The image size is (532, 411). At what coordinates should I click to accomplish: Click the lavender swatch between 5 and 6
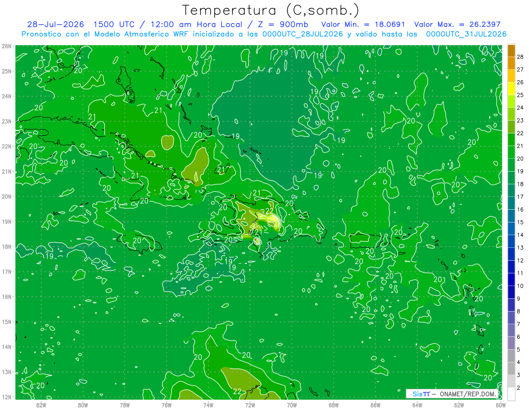point(511,343)
